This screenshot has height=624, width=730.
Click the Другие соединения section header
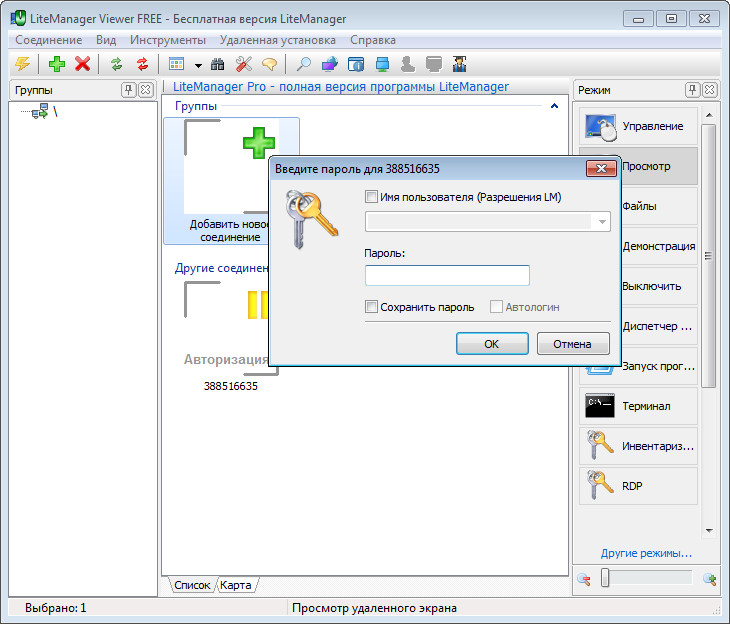(x=222, y=268)
